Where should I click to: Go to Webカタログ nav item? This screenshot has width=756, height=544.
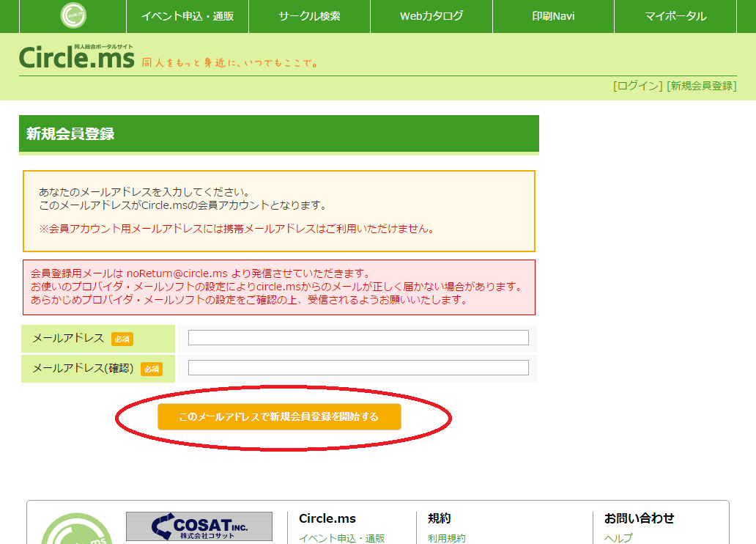(x=431, y=16)
